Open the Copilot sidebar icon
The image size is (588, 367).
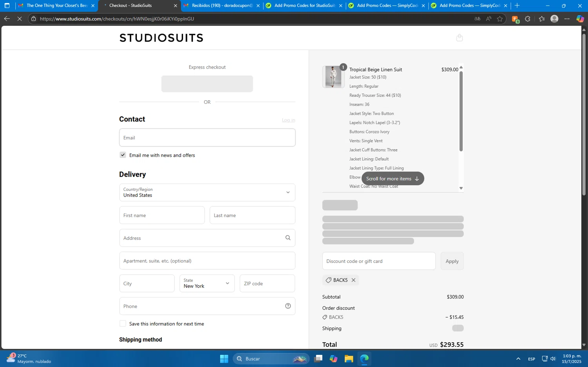pyautogui.click(x=580, y=19)
